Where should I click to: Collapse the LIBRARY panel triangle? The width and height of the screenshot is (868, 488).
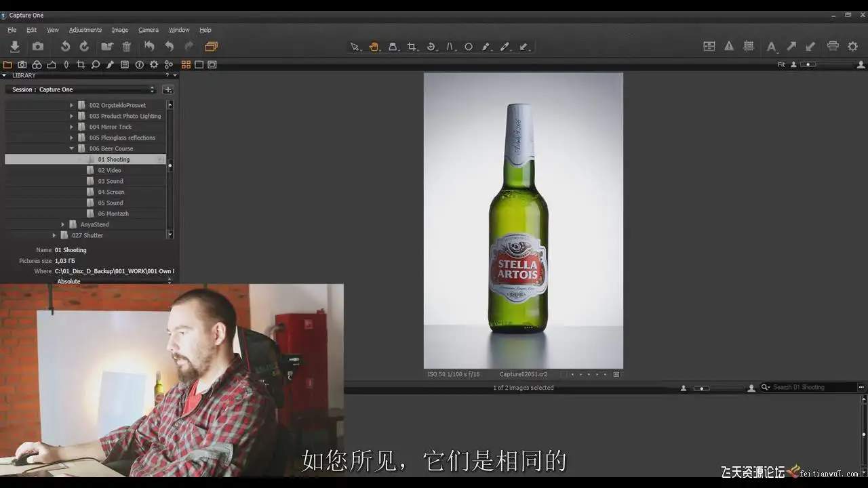[x=4, y=75]
